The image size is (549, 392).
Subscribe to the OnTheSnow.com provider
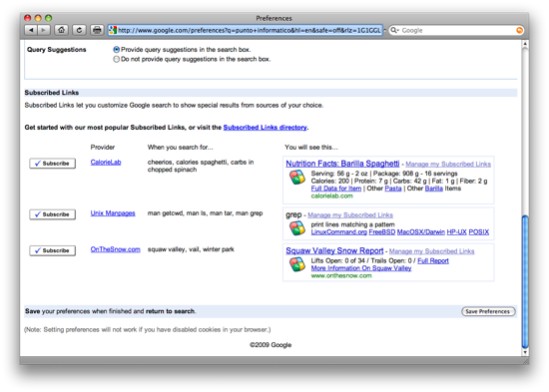[53, 250]
